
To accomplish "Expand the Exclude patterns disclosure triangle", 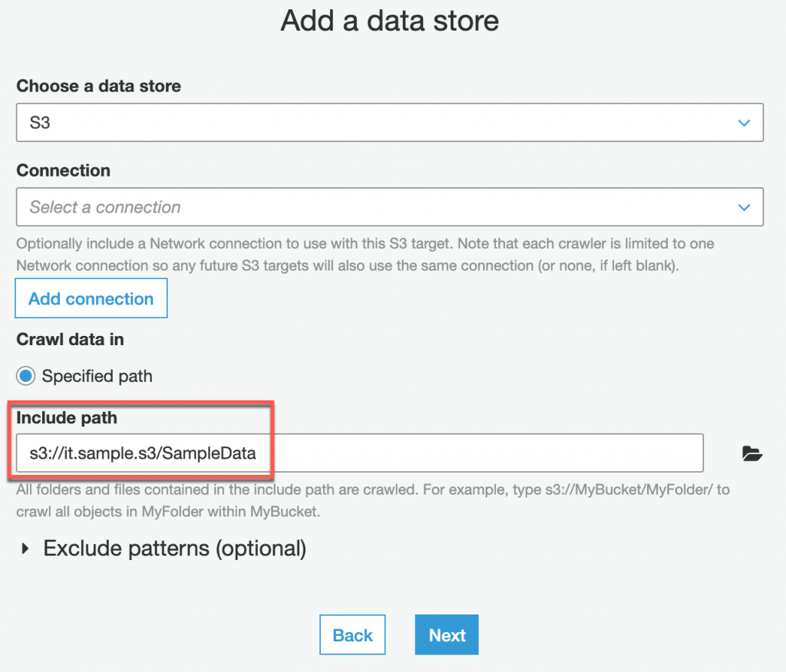I will tap(26, 548).
